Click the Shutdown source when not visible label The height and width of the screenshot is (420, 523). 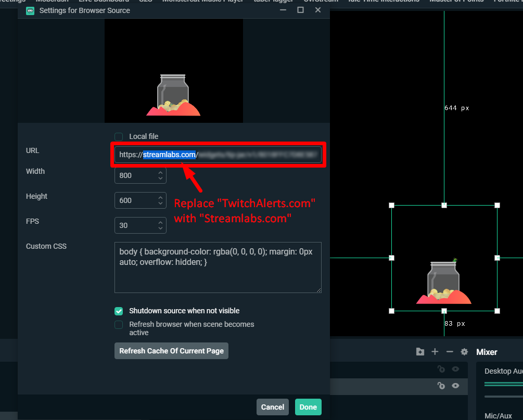tap(184, 311)
